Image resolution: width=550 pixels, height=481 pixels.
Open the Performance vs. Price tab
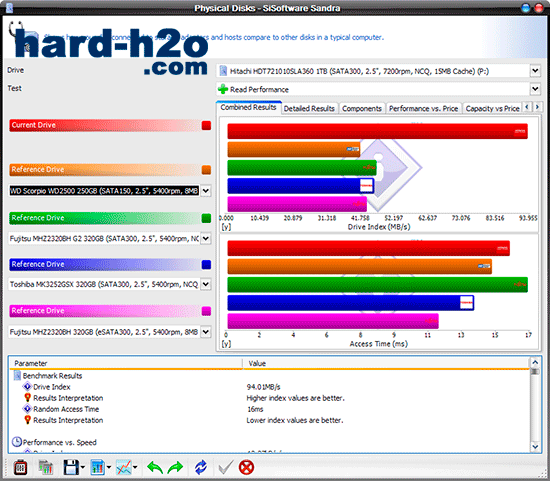(x=424, y=108)
